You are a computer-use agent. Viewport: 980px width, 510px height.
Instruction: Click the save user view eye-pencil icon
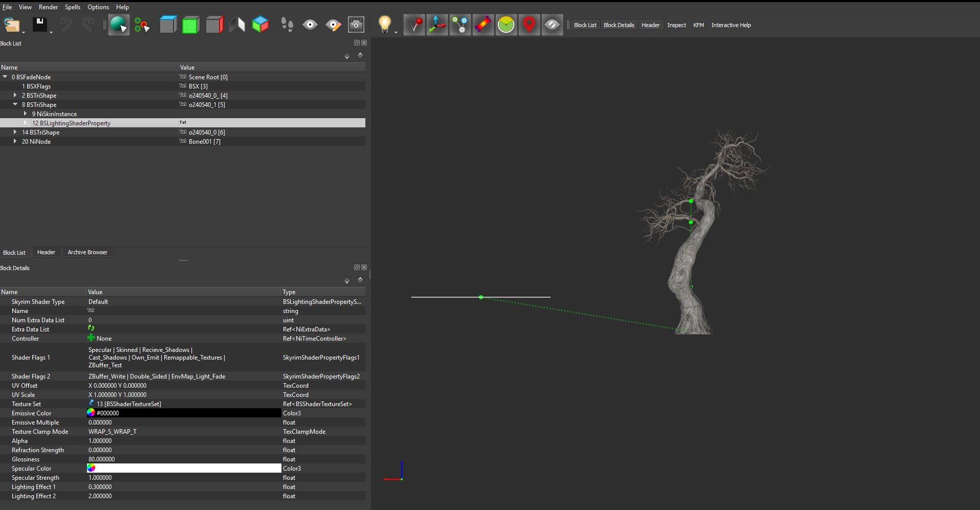click(x=333, y=25)
